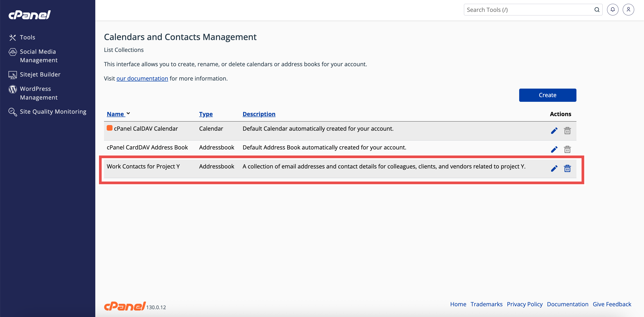Sort collections by Description column

(x=259, y=114)
